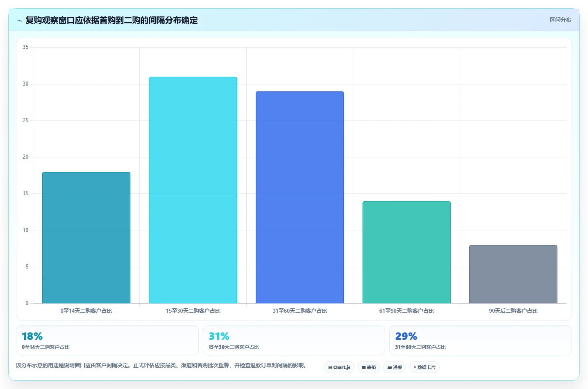Screen dimensions: 588x389
Task: Click the Chart.js pill button
Action: coord(339,367)
